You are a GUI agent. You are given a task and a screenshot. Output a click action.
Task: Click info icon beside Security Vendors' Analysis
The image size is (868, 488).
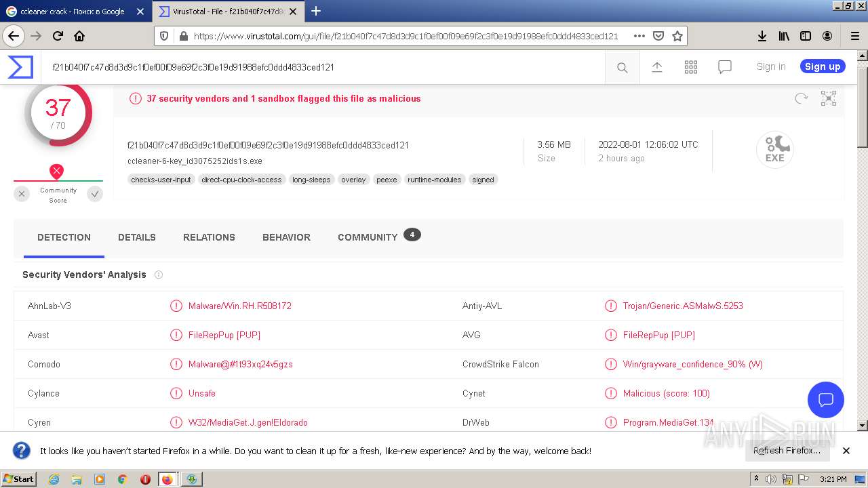[159, 274]
